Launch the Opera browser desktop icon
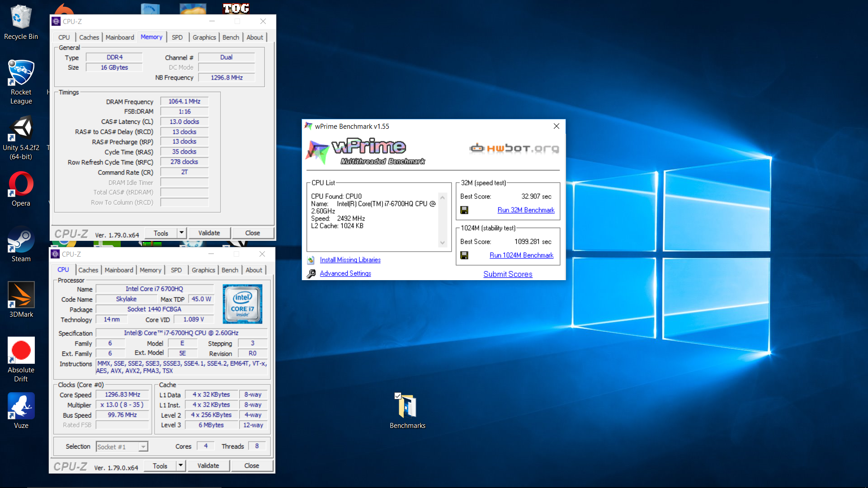This screenshot has height=488, width=868. pyautogui.click(x=21, y=189)
